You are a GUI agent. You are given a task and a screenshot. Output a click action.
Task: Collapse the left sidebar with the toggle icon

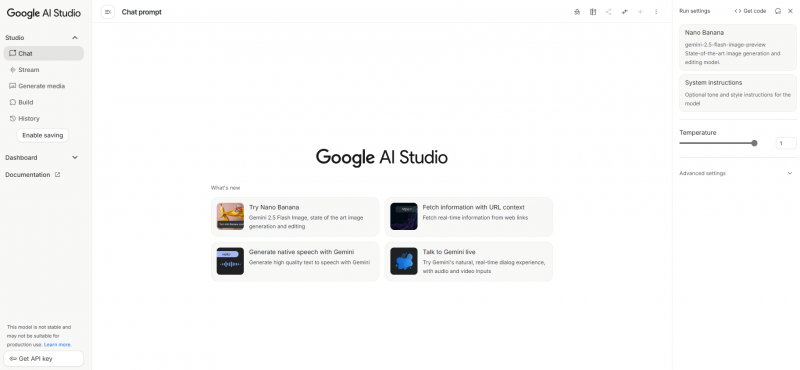click(108, 12)
